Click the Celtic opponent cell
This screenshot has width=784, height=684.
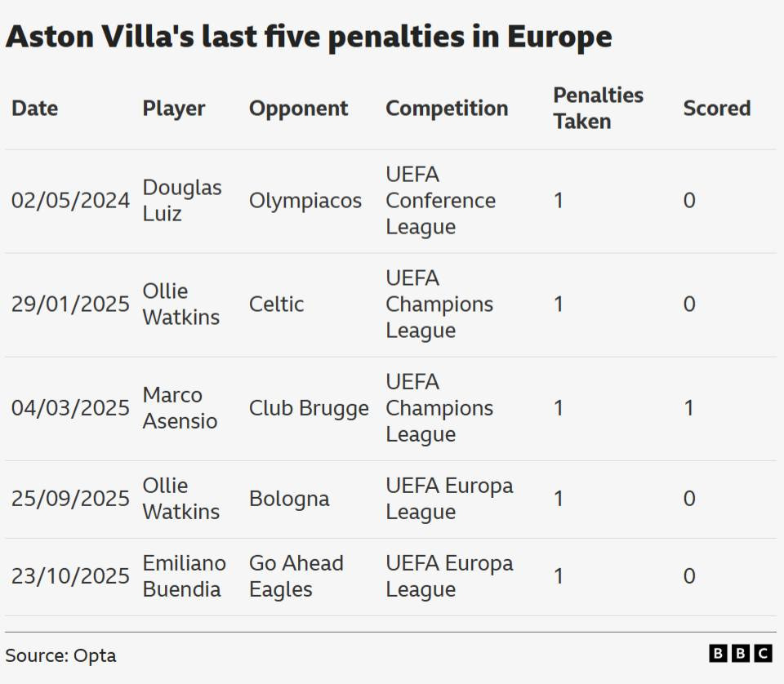point(276,304)
